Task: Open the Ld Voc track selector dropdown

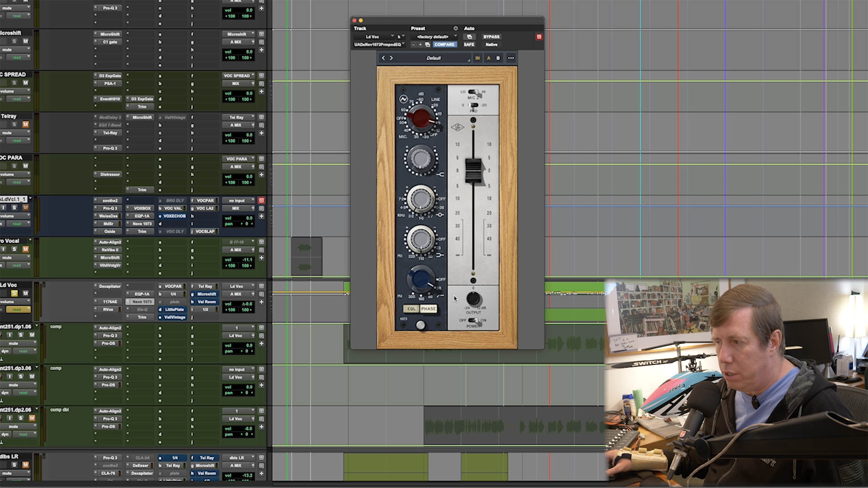Action: (374, 37)
